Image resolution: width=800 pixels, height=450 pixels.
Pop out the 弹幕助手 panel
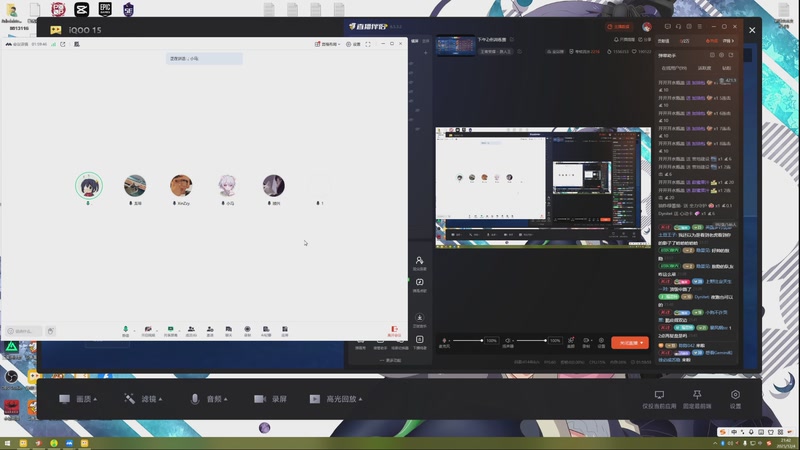tap(731, 55)
